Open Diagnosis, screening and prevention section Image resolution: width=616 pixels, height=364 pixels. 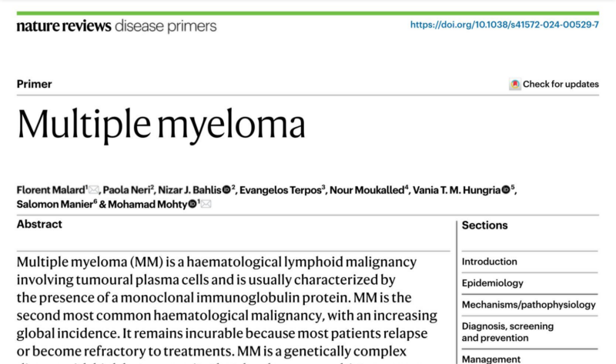507,332
